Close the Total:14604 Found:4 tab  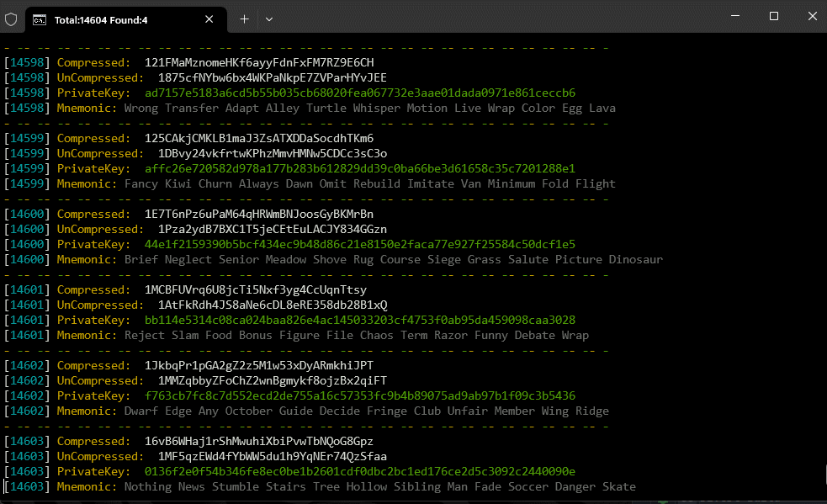(209, 19)
